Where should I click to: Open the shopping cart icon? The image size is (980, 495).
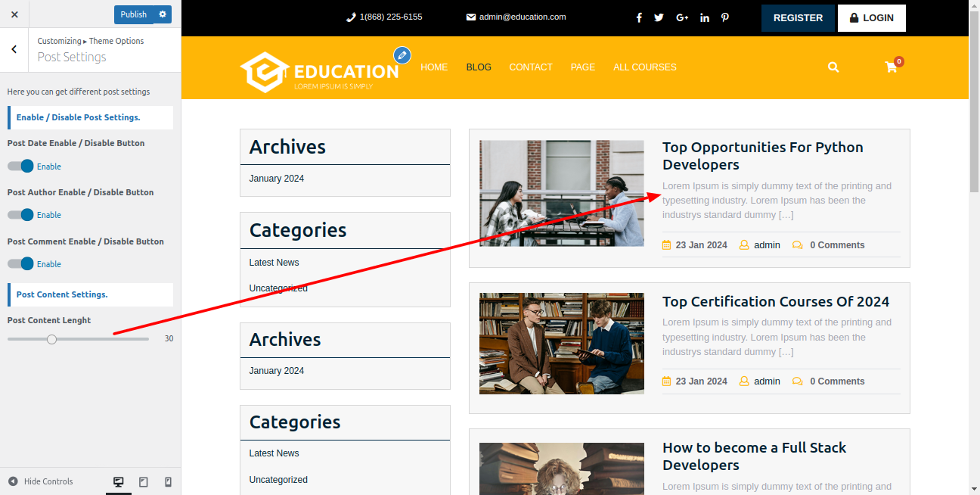pos(892,67)
